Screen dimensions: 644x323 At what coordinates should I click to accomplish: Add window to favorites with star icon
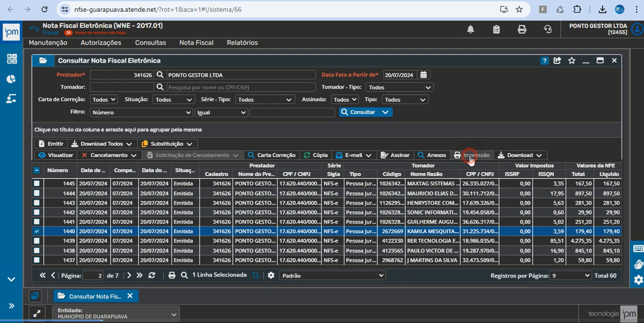pyautogui.click(x=572, y=60)
